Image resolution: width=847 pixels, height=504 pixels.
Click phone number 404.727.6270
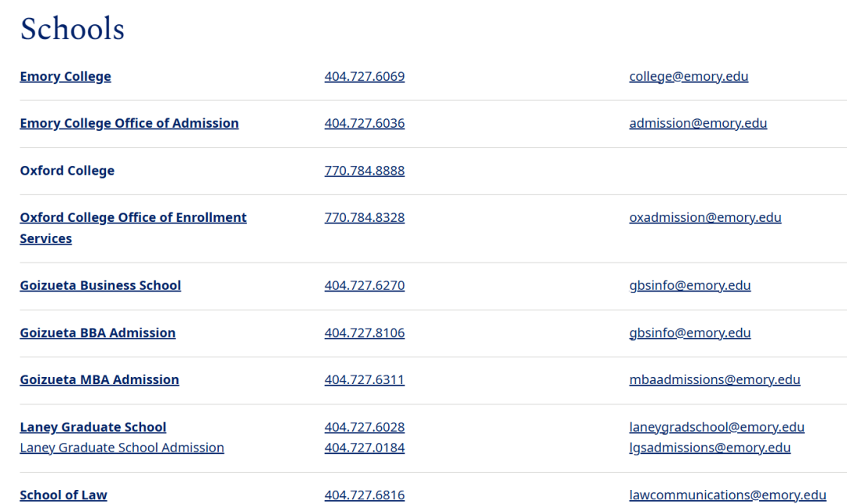[364, 285]
